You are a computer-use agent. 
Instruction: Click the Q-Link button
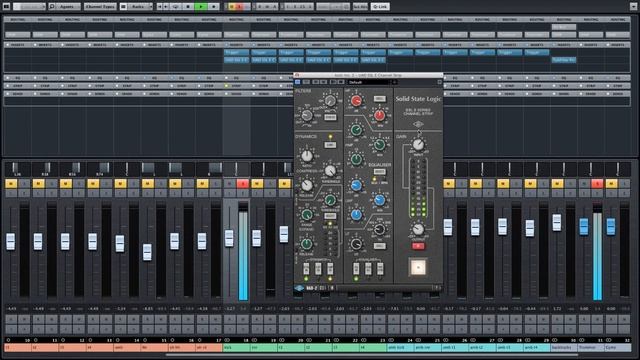[380, 7]
